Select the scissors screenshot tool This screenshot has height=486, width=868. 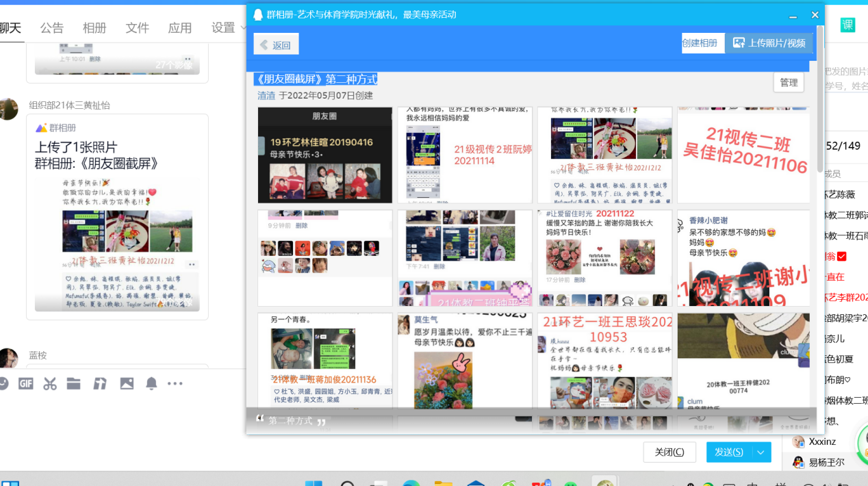(x=50, y=383)
